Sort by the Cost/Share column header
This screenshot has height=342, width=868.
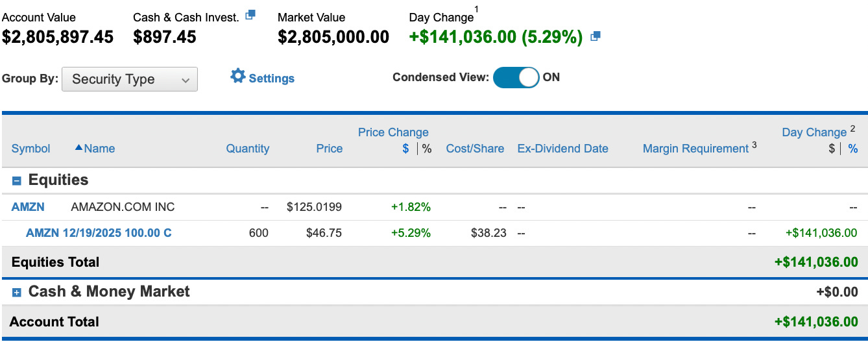pyautogui.click(x=475, y=149)
